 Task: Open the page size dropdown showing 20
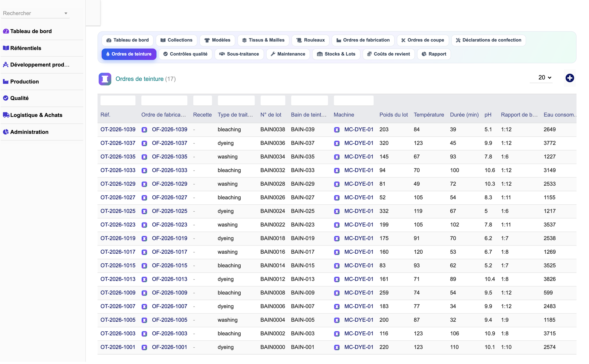(x=545, y=78)
